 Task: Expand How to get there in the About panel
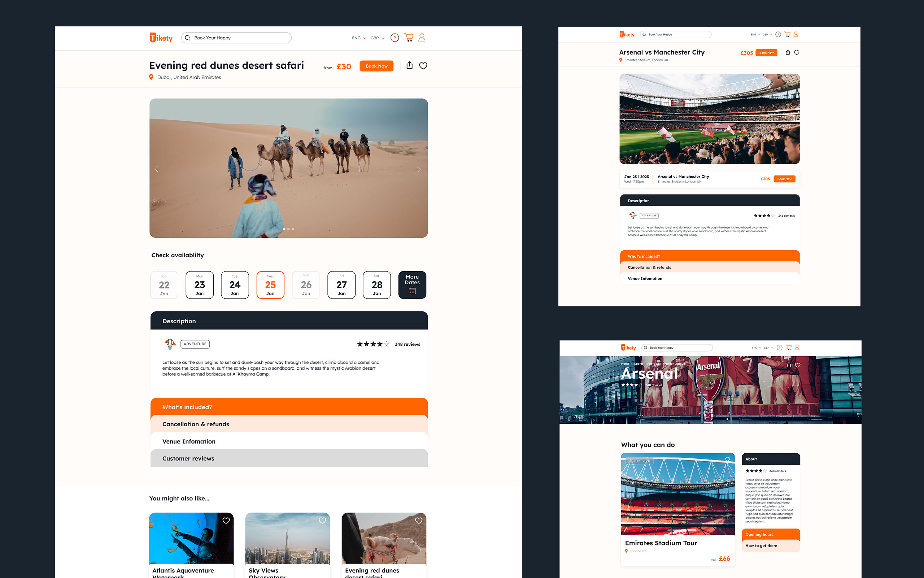(x=771, y=545)
